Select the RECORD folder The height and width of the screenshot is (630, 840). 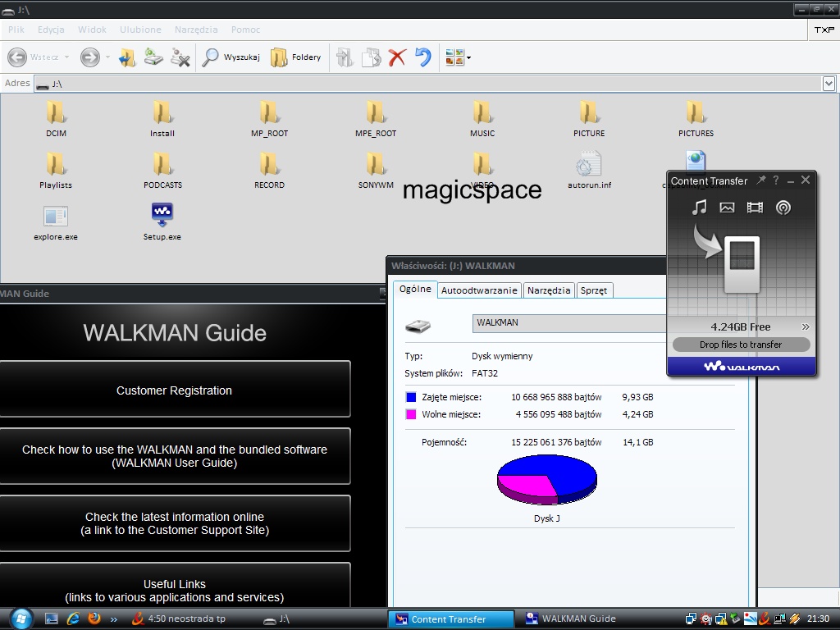269,171
